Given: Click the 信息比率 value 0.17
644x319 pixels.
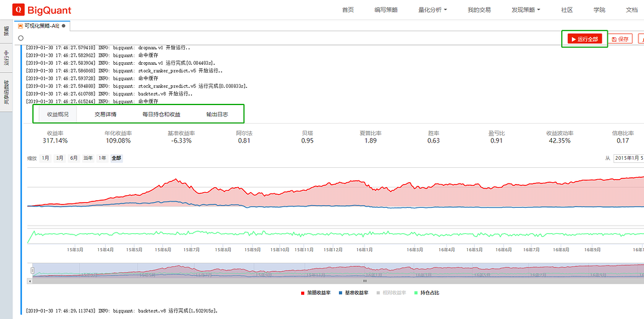Looking at the screenshot, I should coord(623,141).
